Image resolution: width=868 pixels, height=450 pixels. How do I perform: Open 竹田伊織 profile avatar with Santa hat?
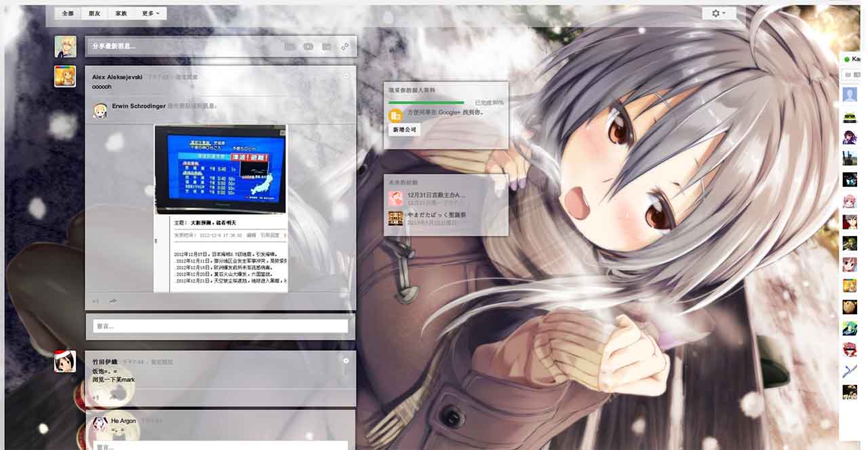65,360
